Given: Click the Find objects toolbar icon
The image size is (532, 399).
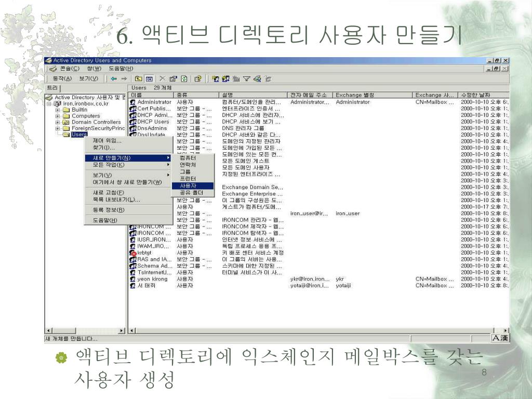Looking at the screenshot, I should tap(257, 79).
